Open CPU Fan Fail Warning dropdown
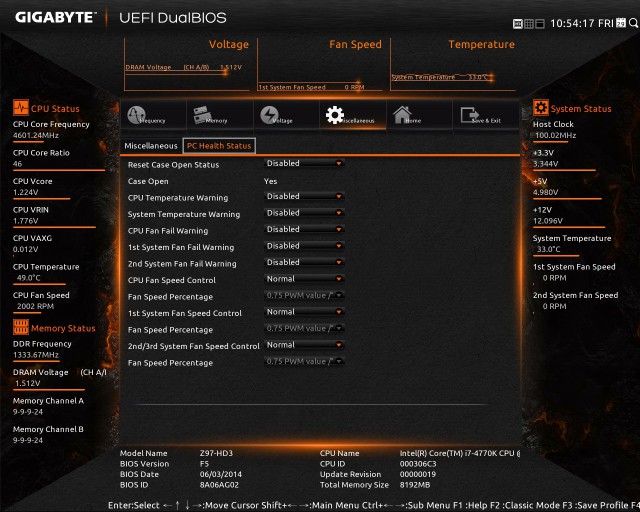 coord(304,229)
